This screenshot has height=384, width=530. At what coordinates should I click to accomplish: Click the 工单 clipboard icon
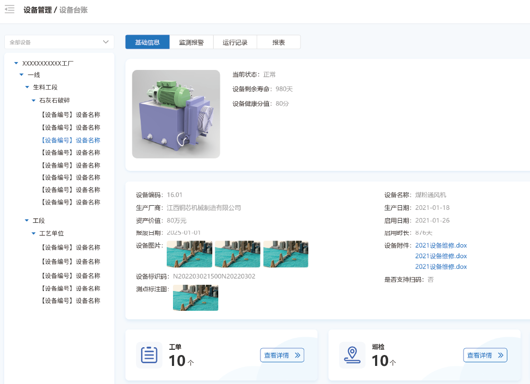pyautogui.click(x=149, y=355)
